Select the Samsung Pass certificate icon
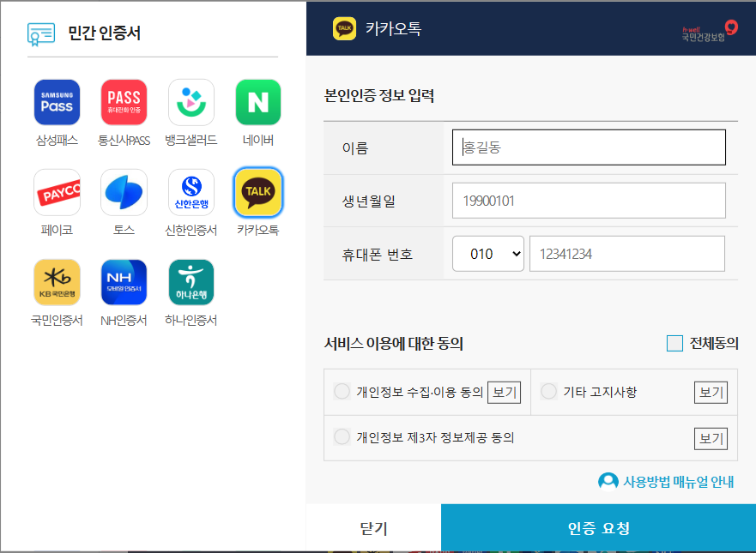The image size is (756, 553). [57, 102]
